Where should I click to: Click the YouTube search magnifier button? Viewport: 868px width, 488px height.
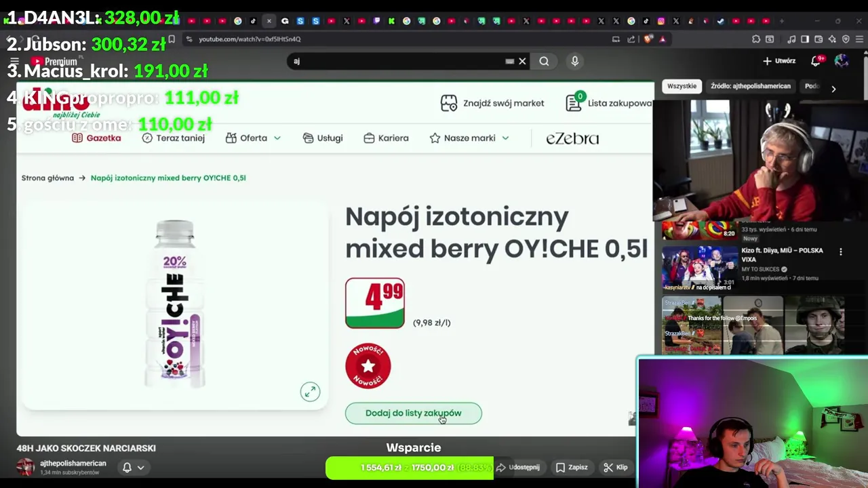pyautogui.click(x=544, y=61)
